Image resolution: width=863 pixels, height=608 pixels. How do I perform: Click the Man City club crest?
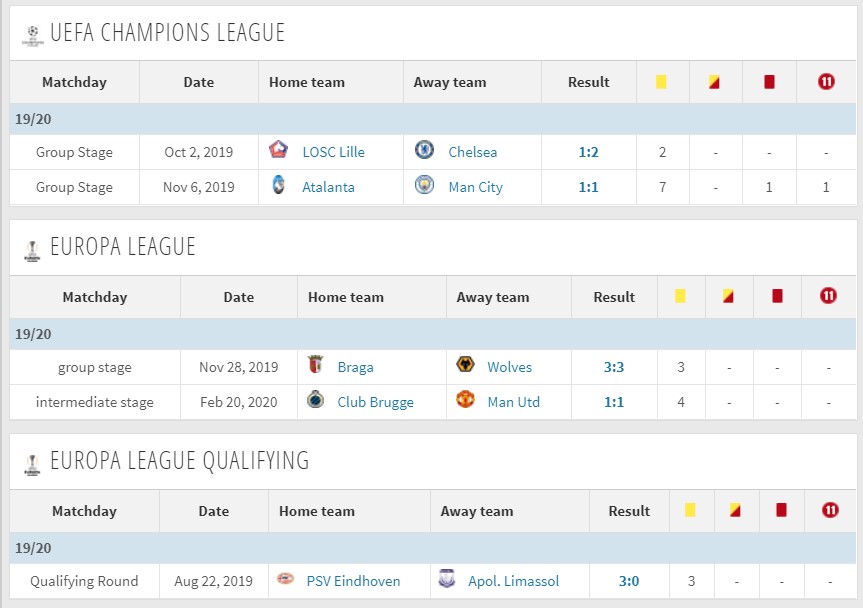(x=424, y=185)
